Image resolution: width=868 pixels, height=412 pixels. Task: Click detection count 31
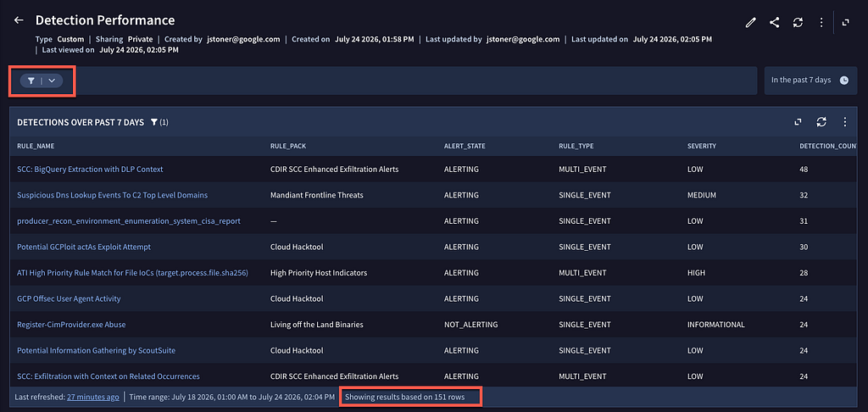tap(804, 221)
